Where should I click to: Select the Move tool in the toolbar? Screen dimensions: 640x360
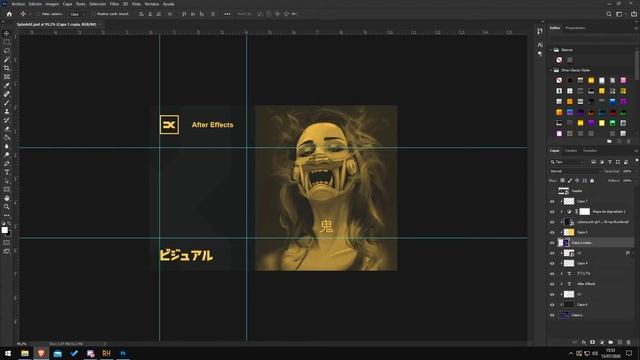[7, 33]
